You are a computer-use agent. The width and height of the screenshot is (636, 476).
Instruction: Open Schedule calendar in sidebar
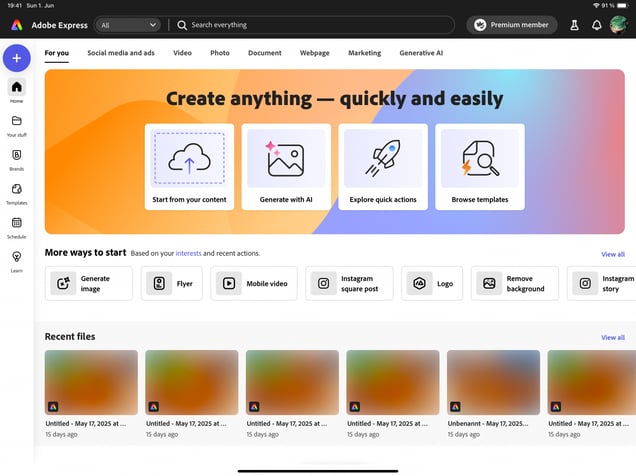point(16,226)
